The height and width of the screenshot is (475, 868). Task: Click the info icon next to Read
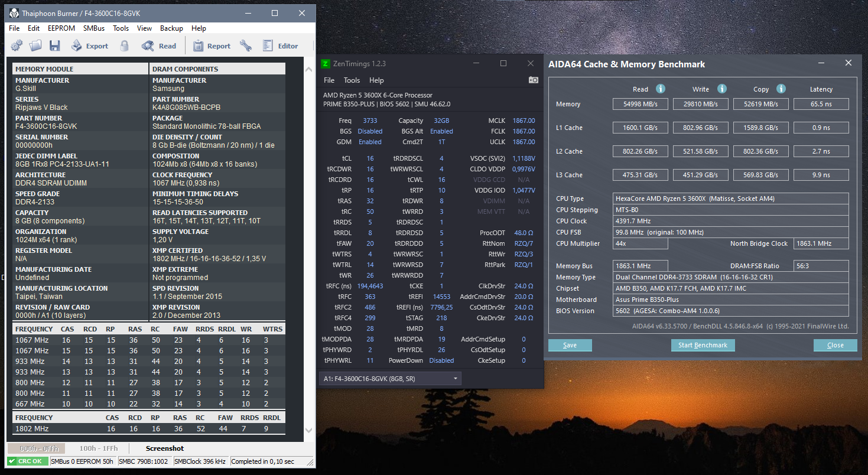coord(661,89)
